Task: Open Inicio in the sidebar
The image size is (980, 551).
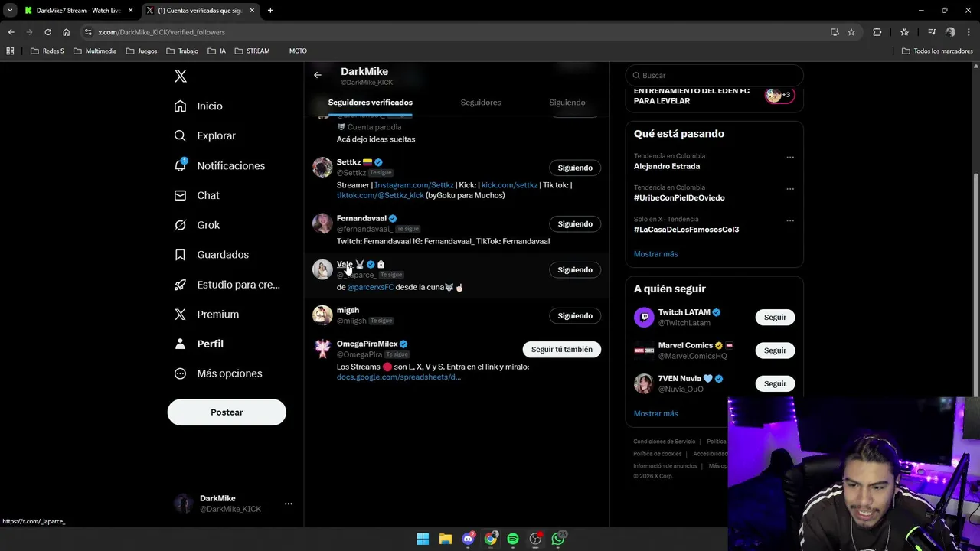Action: point(198,106)
